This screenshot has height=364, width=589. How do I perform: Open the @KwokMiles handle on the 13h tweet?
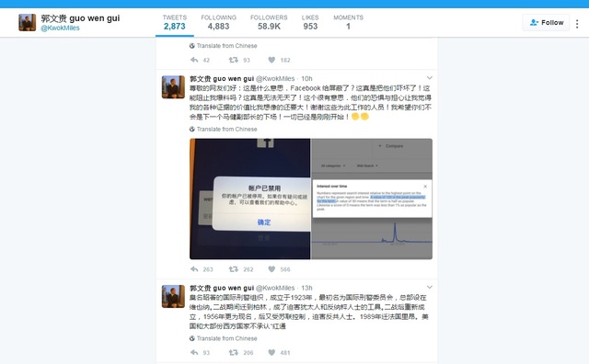(275, 289)
